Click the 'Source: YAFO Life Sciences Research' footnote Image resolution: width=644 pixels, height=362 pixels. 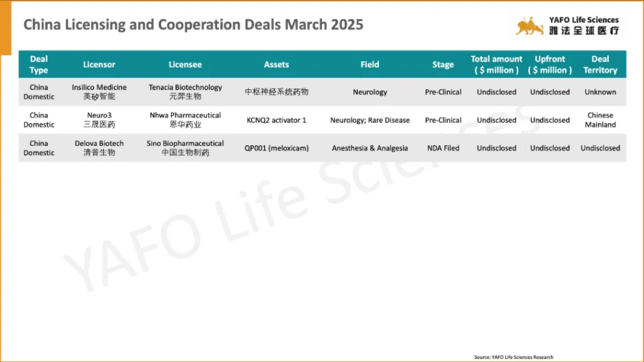coord(514,357)
